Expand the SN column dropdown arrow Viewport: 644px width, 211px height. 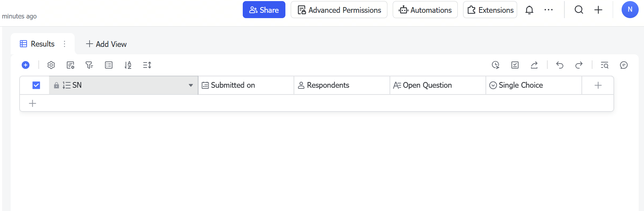pyautogui.click(x=191, y=85)
